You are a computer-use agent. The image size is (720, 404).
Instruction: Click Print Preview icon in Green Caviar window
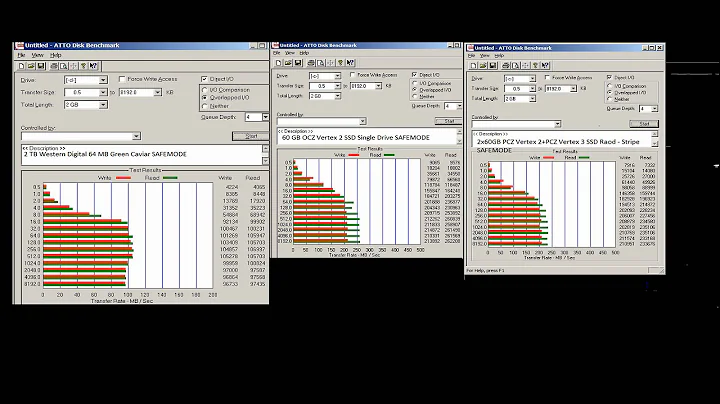63,66
